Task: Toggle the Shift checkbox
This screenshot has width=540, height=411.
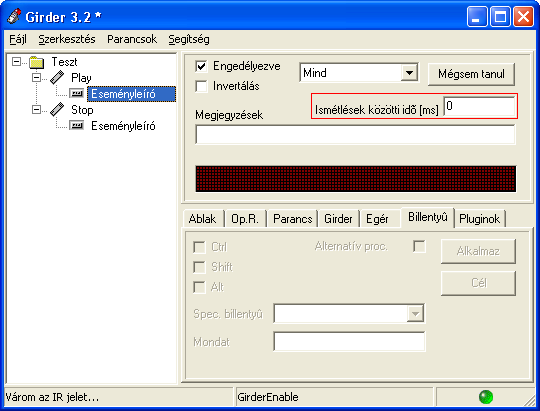Action: [199, 267]
